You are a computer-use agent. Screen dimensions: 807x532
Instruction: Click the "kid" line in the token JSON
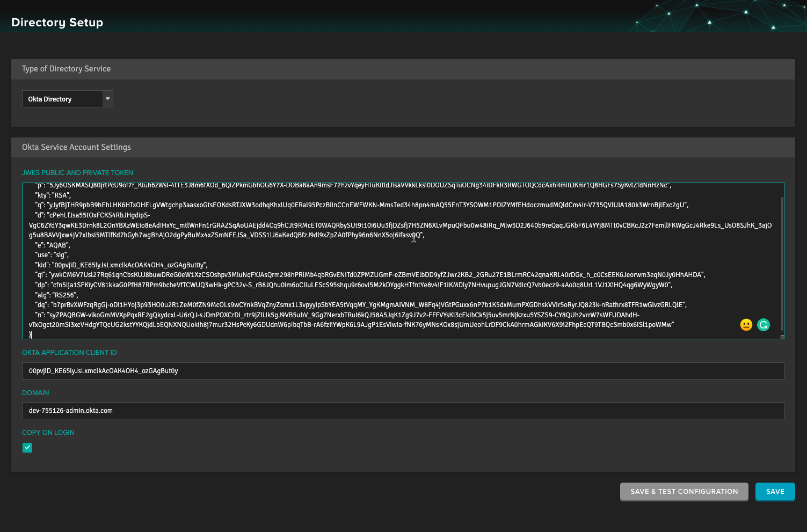[x=121, y=265]
